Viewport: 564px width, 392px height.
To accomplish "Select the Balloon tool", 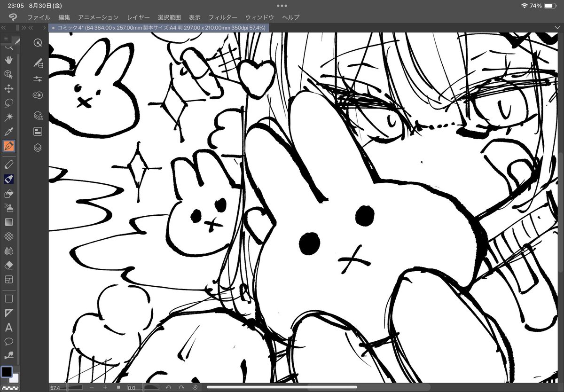I will click(x=8, y=341).
